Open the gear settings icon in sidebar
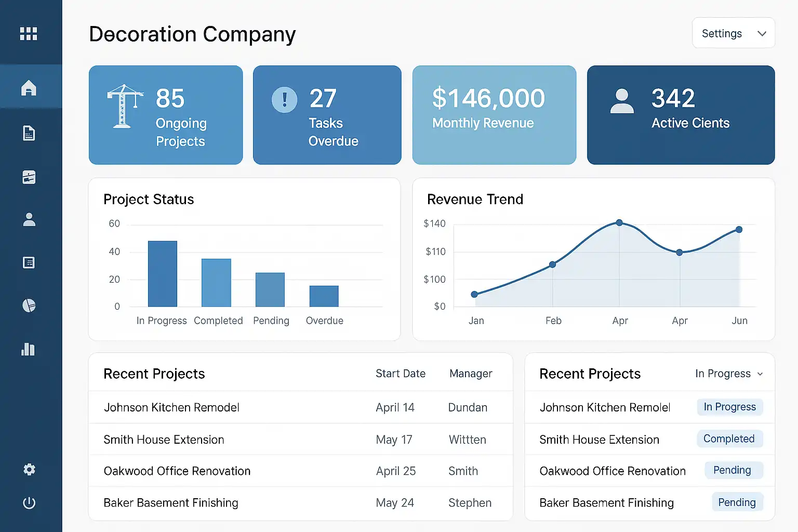The height and width of the screenshot is (532, 798). click(29, 470)
